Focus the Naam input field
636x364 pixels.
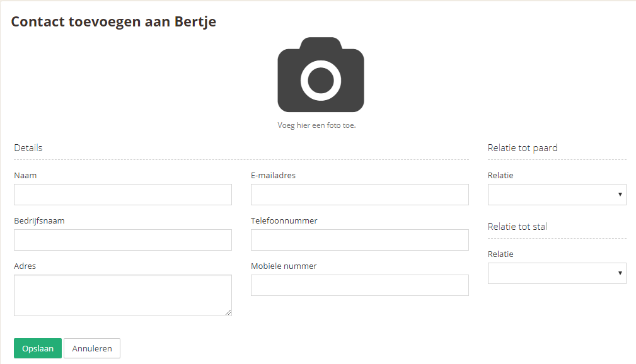[x=123, y=195]
